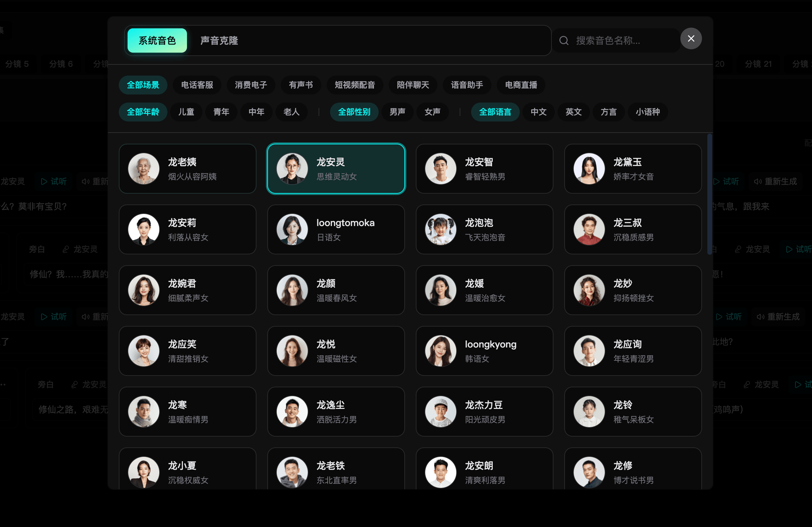Click the 龙应笑 avatar

coord(144,351)
